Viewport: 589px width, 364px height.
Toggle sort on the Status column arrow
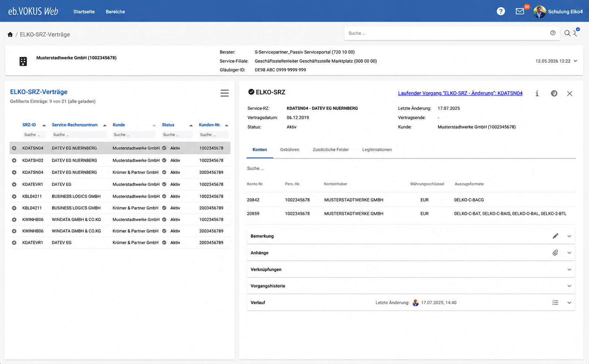tap(191, 125)
